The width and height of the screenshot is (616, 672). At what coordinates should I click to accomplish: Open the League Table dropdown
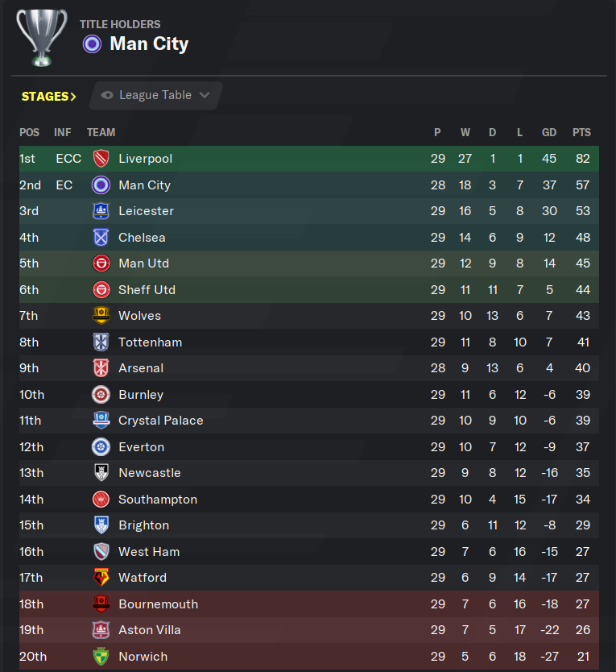click(x=155, y=96)
